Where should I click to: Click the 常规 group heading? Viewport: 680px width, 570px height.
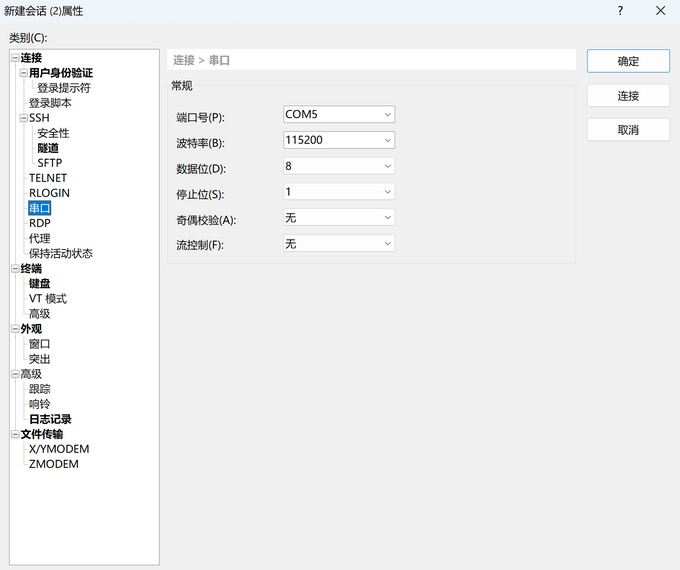click(182, 86)
